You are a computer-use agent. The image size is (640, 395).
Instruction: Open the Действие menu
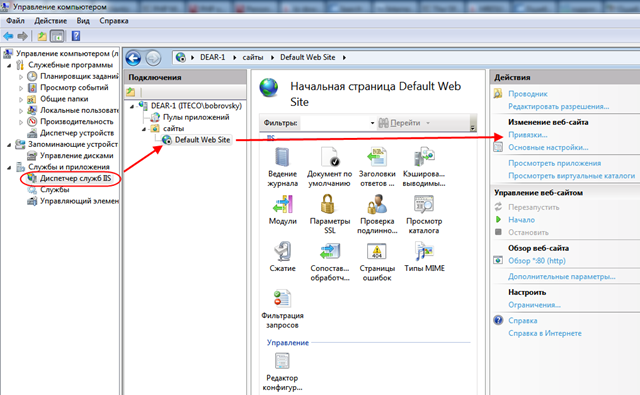tap(51, 21)
